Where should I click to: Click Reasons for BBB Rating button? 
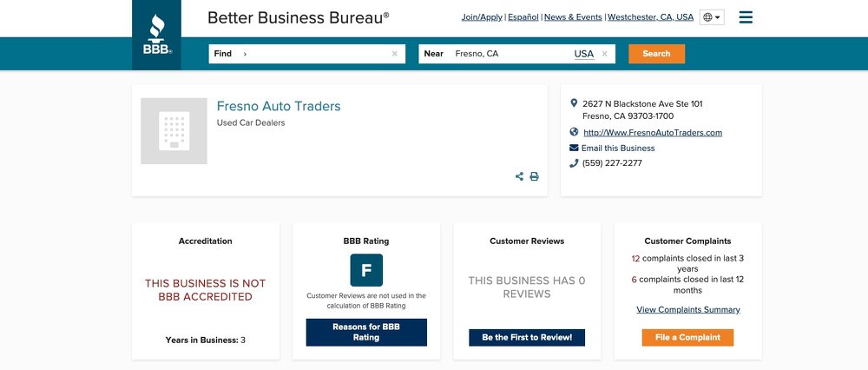[366, 332]
